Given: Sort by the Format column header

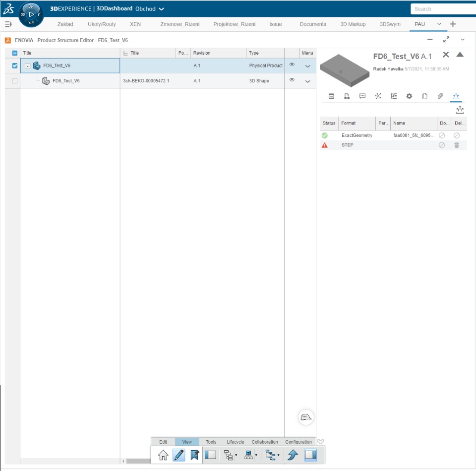Looking at the screenshot, I should 357,123.
